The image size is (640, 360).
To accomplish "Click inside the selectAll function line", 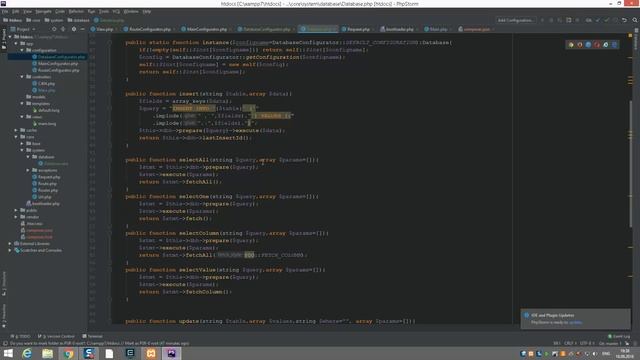I will [x=222, y=160].
